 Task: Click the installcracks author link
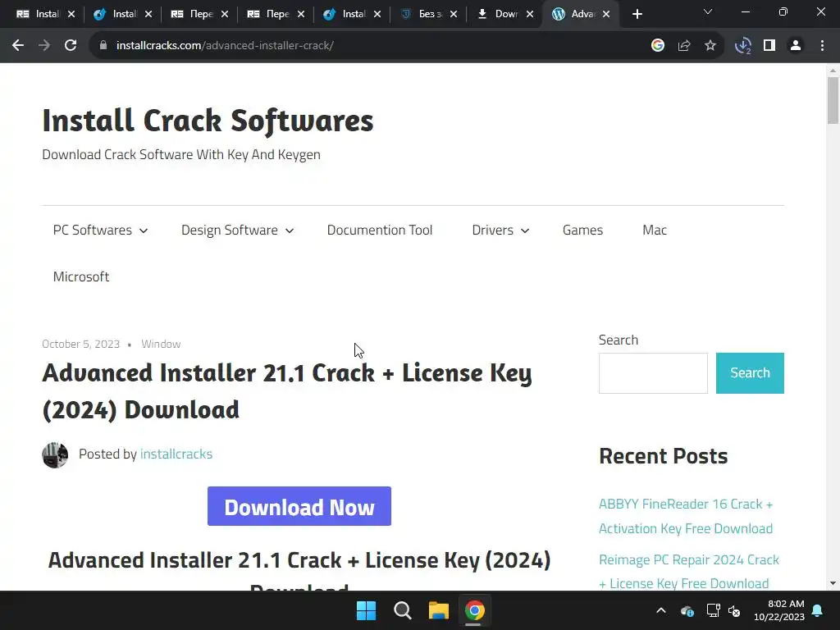point(176,454)
